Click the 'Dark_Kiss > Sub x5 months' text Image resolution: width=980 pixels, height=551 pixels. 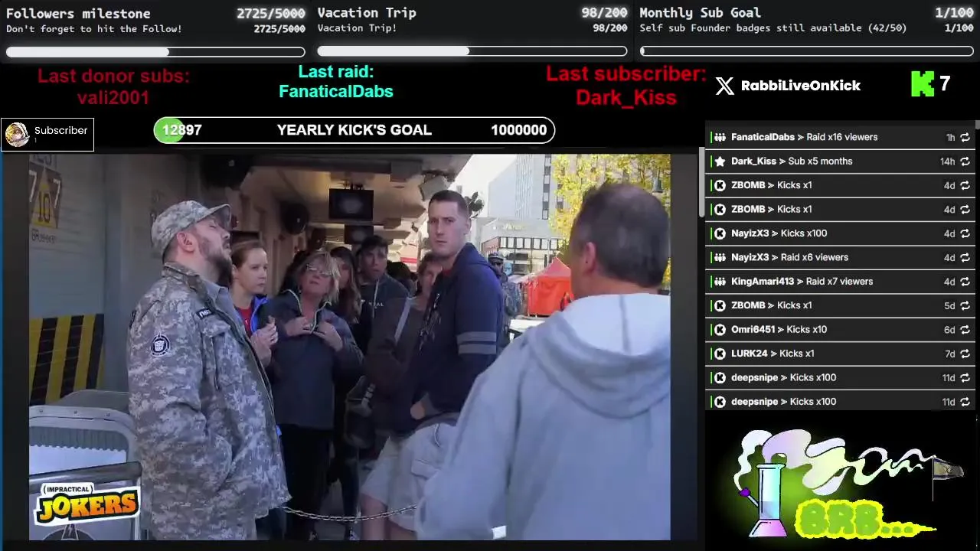pos(792,161)
